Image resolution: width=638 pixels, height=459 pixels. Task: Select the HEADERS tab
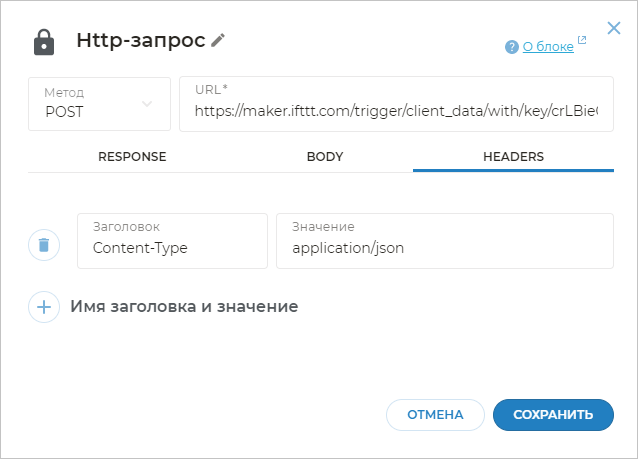(513, 157)
